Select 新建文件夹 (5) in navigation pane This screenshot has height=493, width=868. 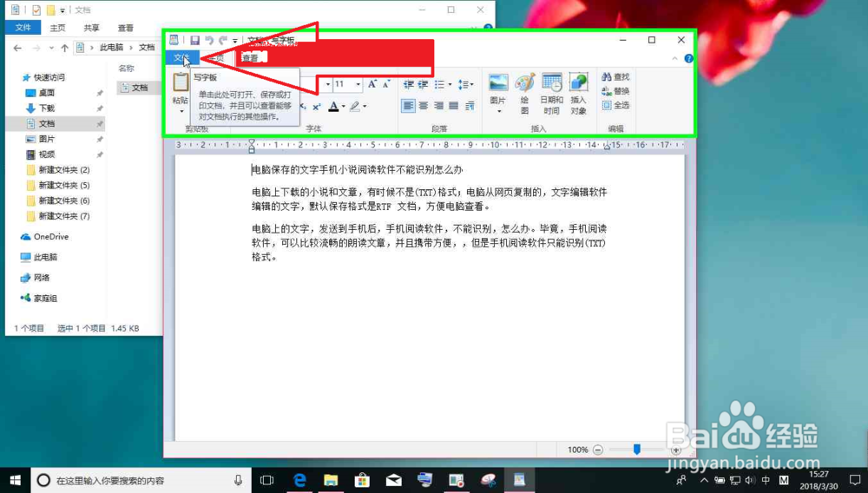[x=63, y=186]
